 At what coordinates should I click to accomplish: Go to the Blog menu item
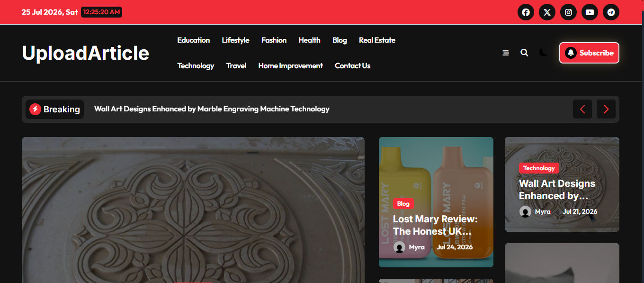[340, 40]
